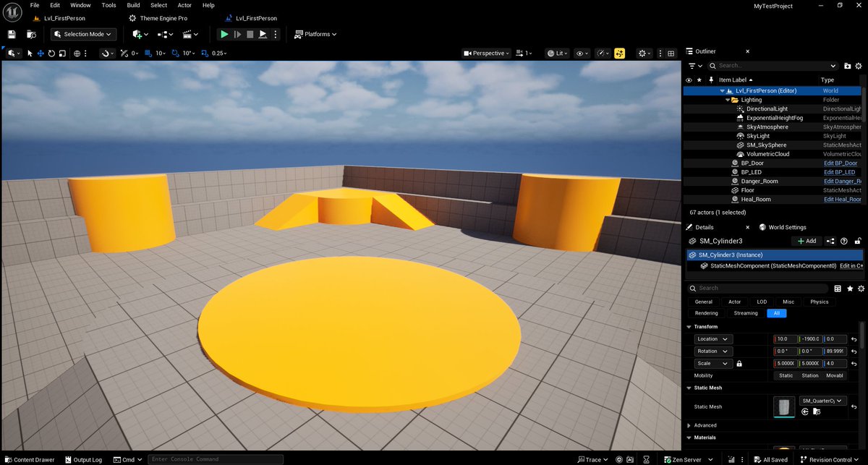Click the Add component button in Details
The height and width of the screenshot is (465, 868).
807,241
